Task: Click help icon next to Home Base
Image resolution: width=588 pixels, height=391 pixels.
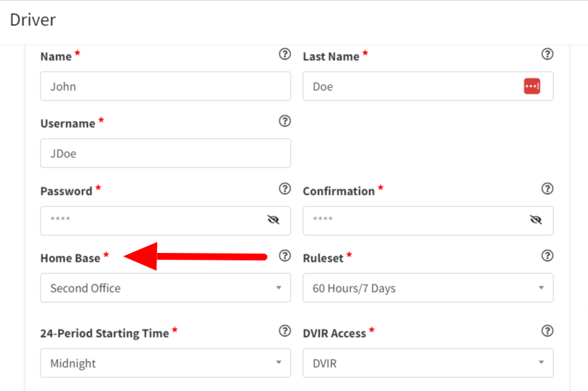Action: 285,256
